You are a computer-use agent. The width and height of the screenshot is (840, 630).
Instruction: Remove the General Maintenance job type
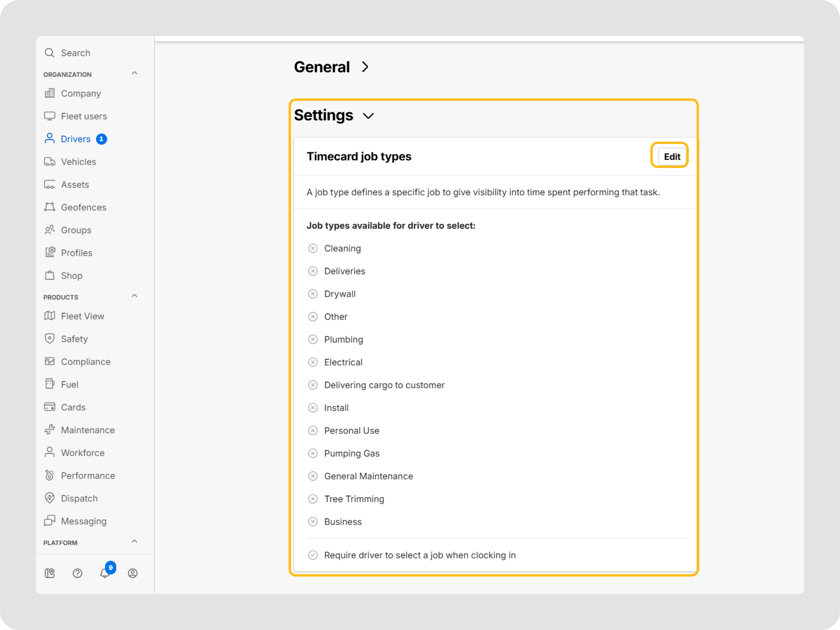[x=313, y=476]
